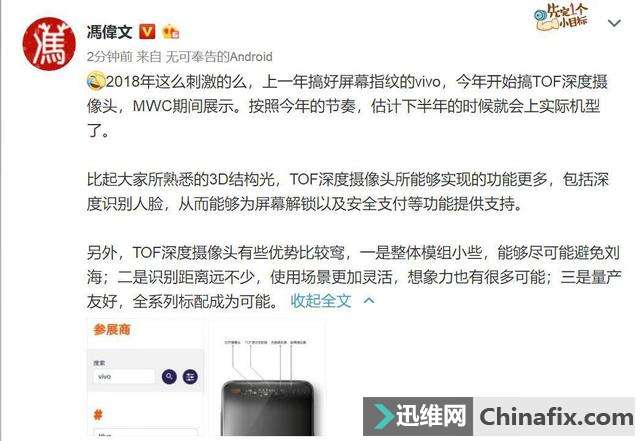
Task: Open the phone with TOF camera thumbnail
Action: click(x=268, y=378)
